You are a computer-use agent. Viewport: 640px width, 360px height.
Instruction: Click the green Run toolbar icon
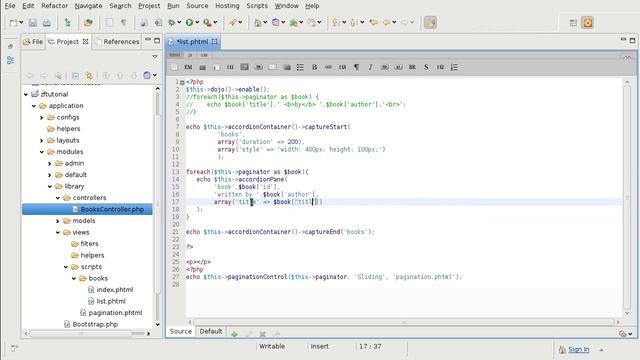pos(189,23)
